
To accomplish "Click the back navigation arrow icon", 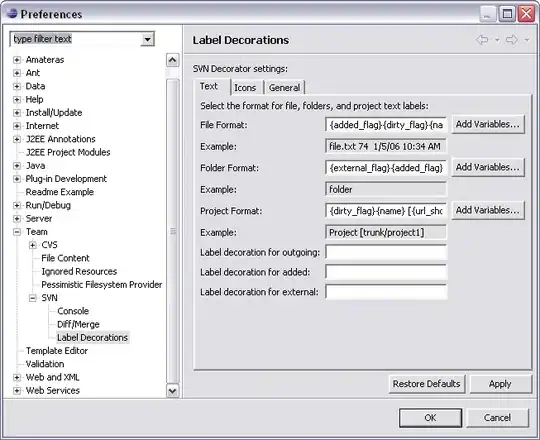I will point(482,40).
